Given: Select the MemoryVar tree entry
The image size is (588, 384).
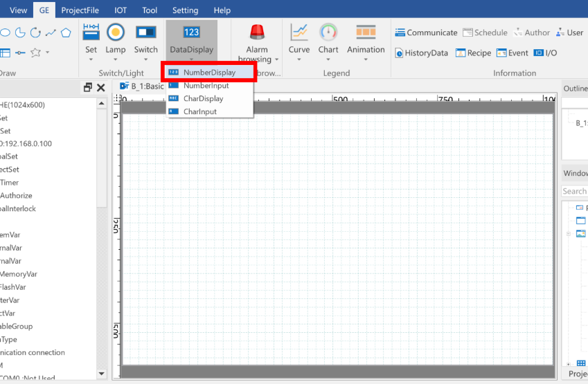Looking at the screenshot, I should (x=19, y=274).
